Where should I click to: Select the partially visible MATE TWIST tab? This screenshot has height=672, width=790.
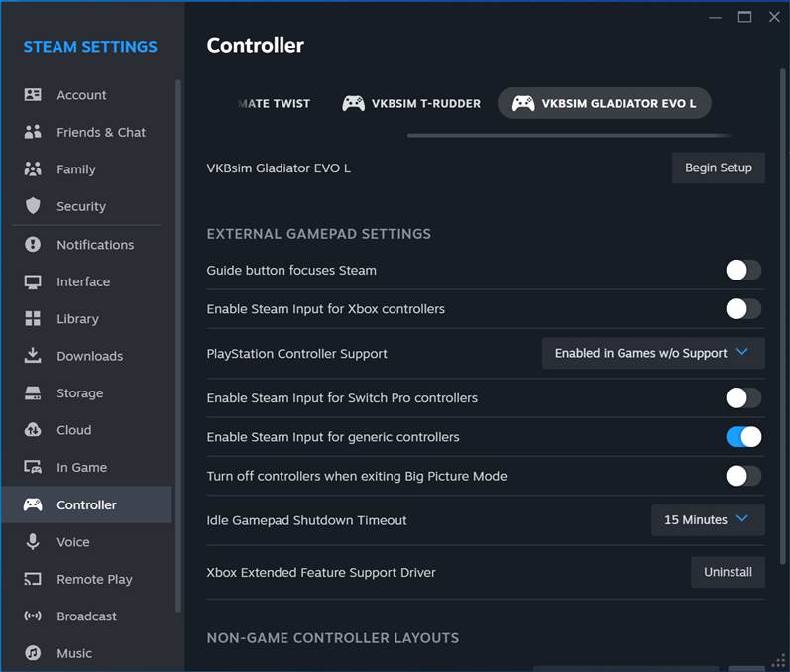click(x=274, y=103)
